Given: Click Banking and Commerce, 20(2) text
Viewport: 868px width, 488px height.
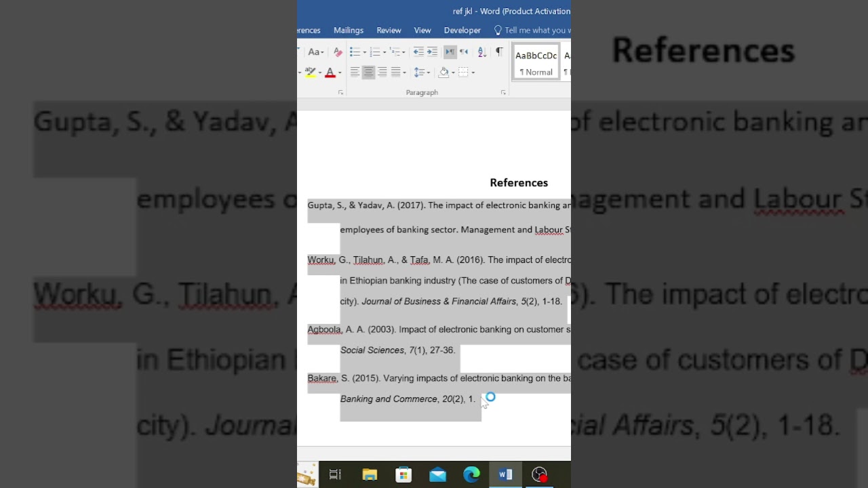Looking at the screenshot, I should tap(403, 399).
